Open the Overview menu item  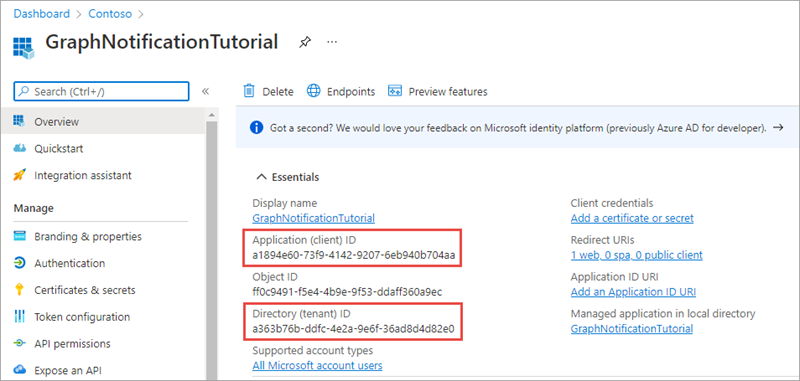pyautogui.click(x=103, y=121)
